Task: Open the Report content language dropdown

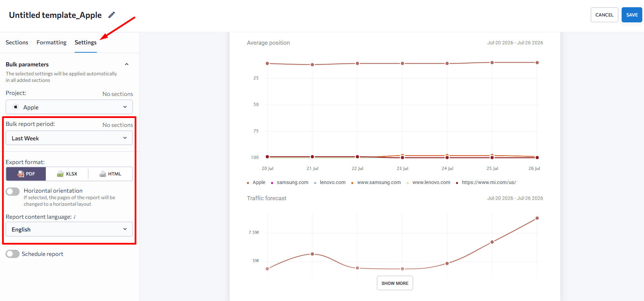Action: (69, 229)
